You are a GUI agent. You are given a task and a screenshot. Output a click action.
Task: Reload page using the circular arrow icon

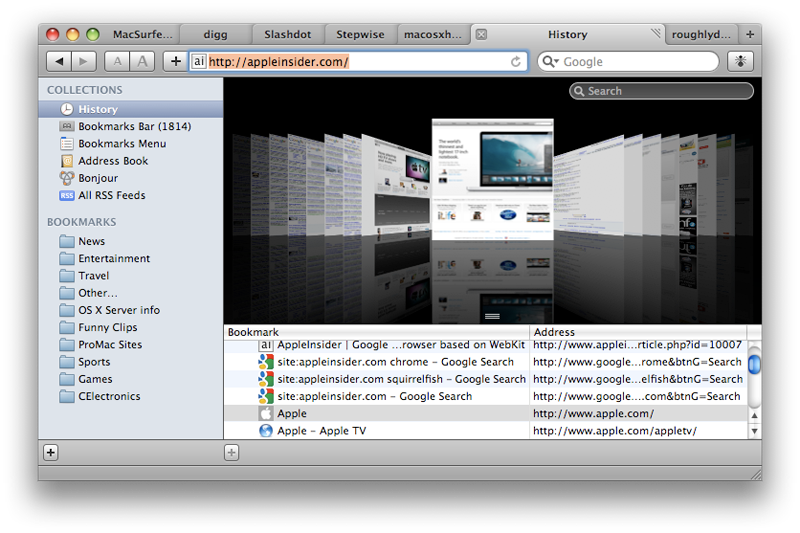pos(516,62)
